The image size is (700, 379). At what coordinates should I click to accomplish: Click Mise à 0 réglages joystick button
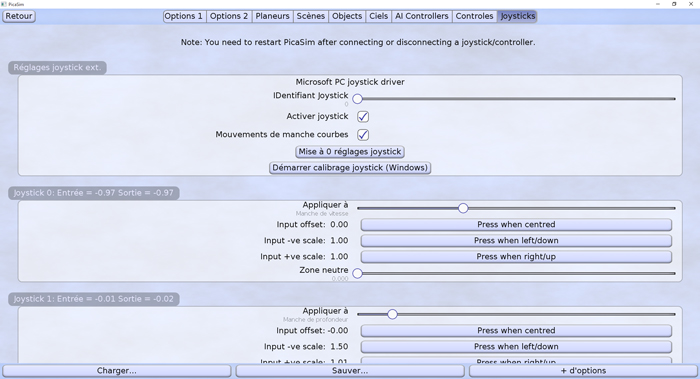[350, 152]
